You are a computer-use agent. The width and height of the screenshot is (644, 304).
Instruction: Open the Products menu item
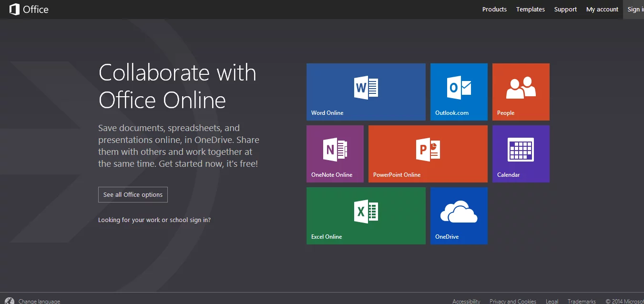494,9
